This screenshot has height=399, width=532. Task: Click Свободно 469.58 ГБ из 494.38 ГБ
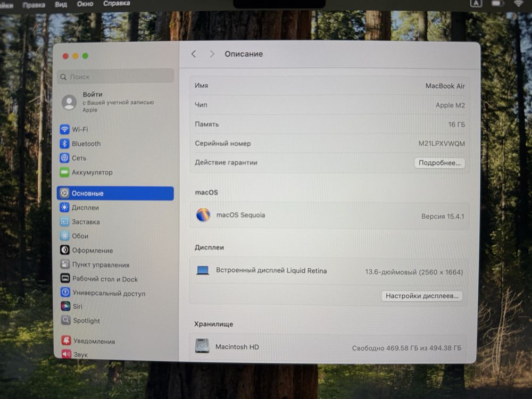[406, 348]
